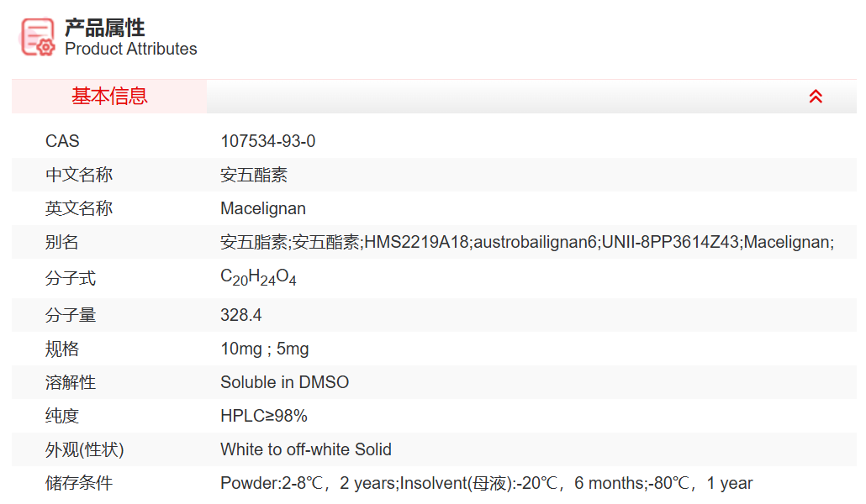Click the molecular formula C20H24O4
The image size is (866, 504).
click(258, 278)
